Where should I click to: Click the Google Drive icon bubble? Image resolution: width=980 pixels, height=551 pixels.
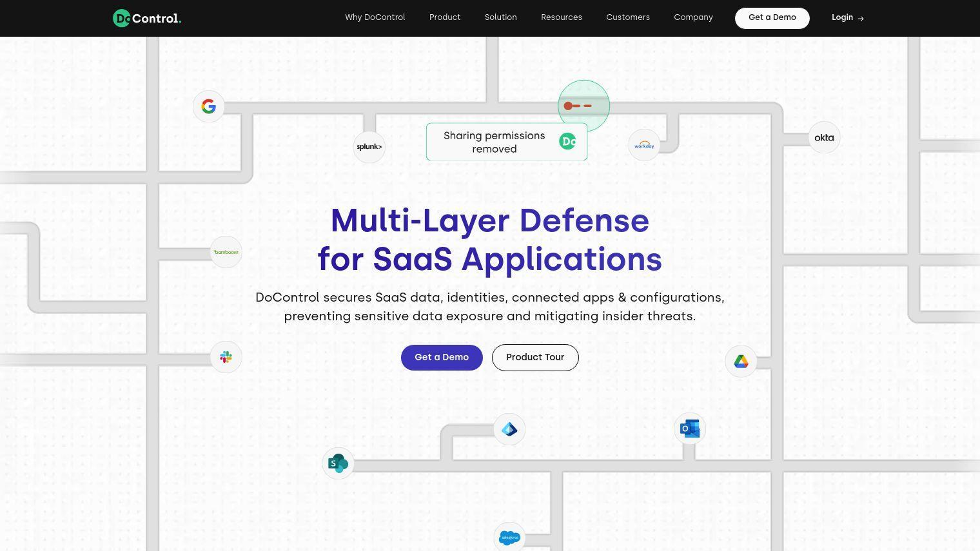741,362
